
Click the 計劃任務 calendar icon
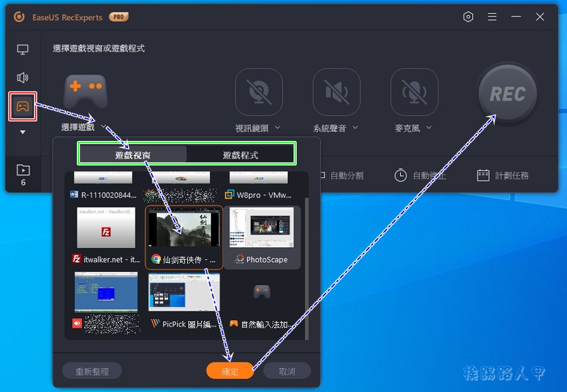[x=483, y=176]
